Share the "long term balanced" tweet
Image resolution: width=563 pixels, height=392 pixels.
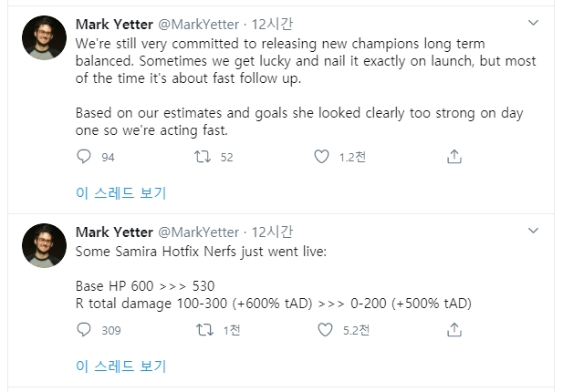tap(454, 157)
